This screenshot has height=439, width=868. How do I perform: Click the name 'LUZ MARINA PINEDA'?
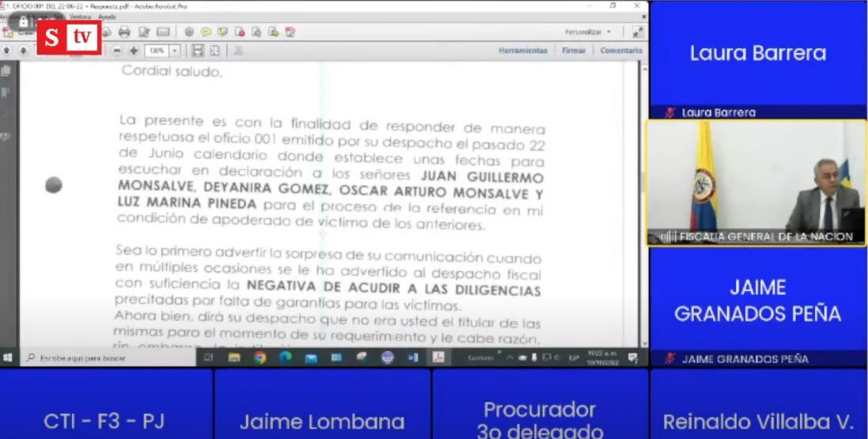click(187, 203)
